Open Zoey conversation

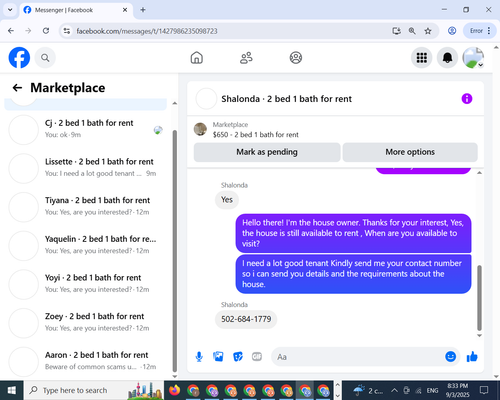click(86, 323)
